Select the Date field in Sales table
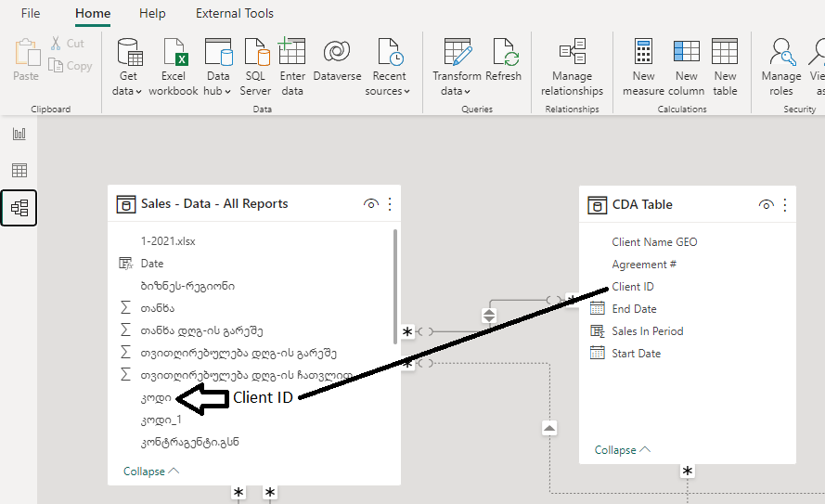 [x=152, y=264]
